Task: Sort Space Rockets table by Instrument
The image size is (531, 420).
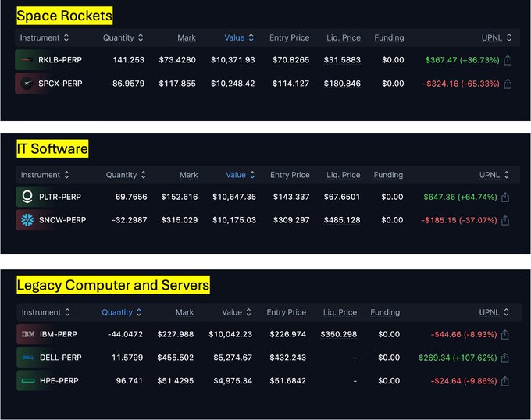Action: tap(45, 37)
